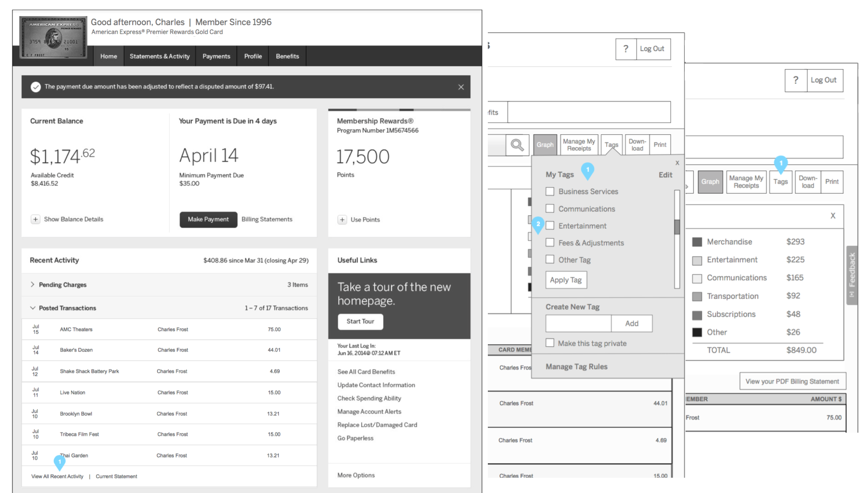Click the Tribeca Film Fest transaction
This screenshot has height=493, width=868.
click(169, 434)
